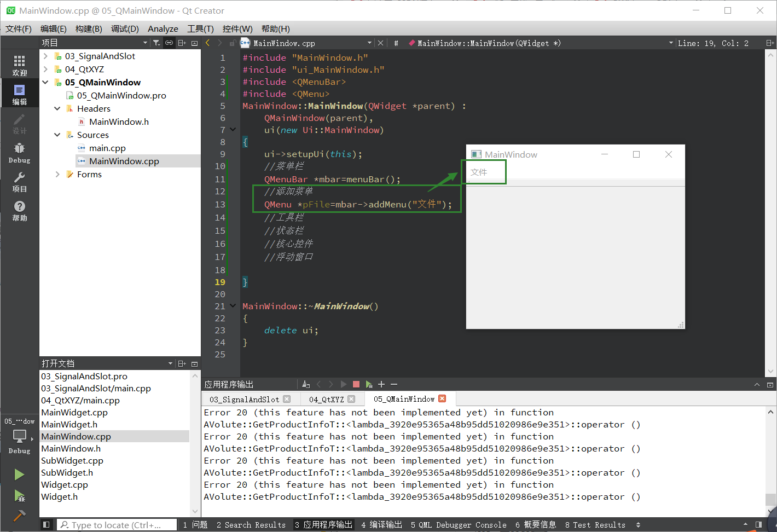Stop the running application with red square
777x532 pixels.
(x=356, y=384)
